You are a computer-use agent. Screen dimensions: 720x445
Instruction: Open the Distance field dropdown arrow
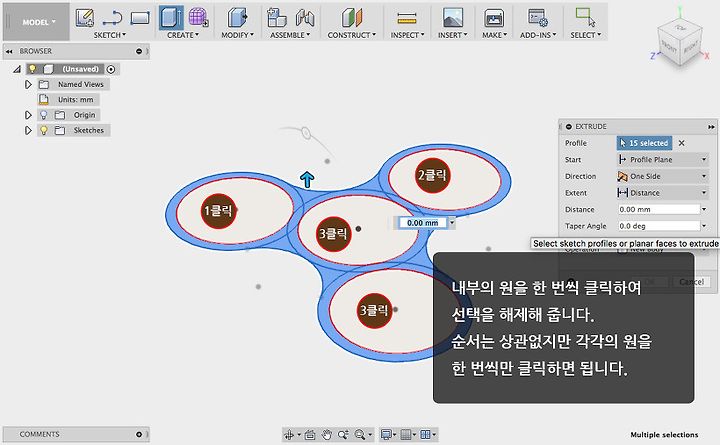click(x=704, y=209)
